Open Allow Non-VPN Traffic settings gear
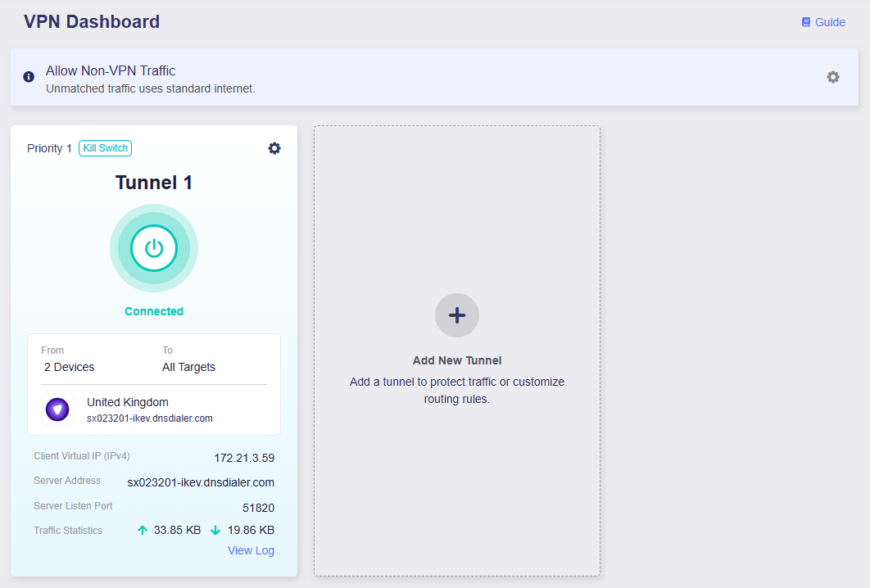The image size is (870, 588). point(832,77)
